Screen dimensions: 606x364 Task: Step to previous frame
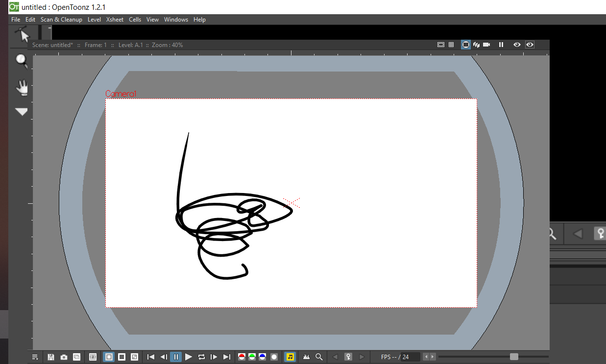[x=164, y=357]
